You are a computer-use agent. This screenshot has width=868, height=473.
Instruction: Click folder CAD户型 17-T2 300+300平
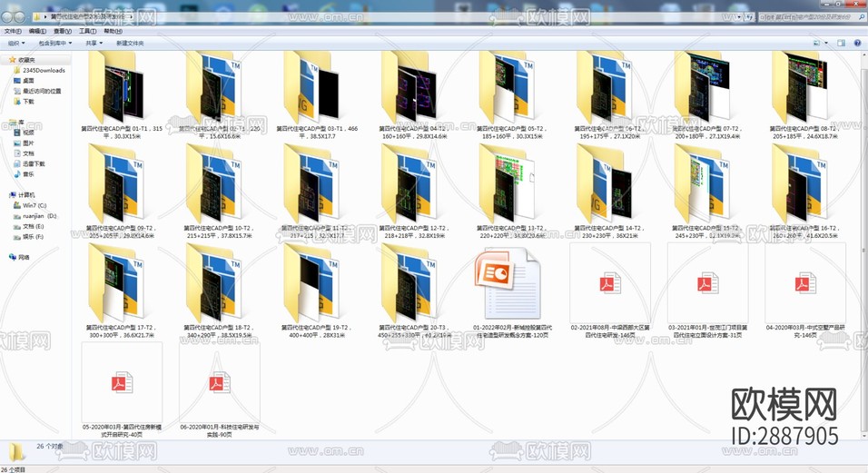pos(122,291)
